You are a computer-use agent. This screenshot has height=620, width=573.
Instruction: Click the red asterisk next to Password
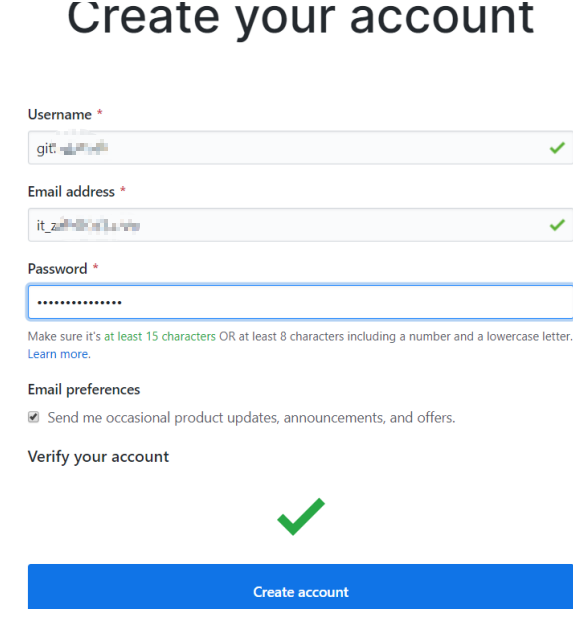(95, 267)
